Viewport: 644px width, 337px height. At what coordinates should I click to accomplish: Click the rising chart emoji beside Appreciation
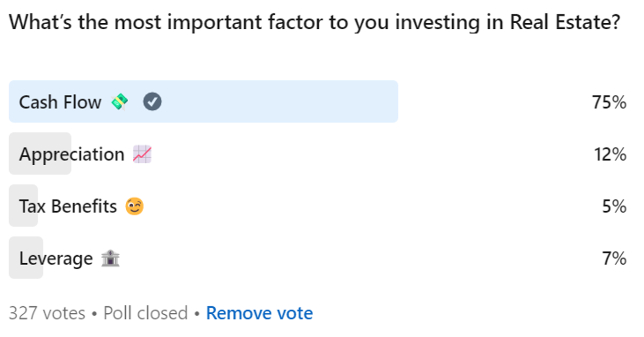142,154
